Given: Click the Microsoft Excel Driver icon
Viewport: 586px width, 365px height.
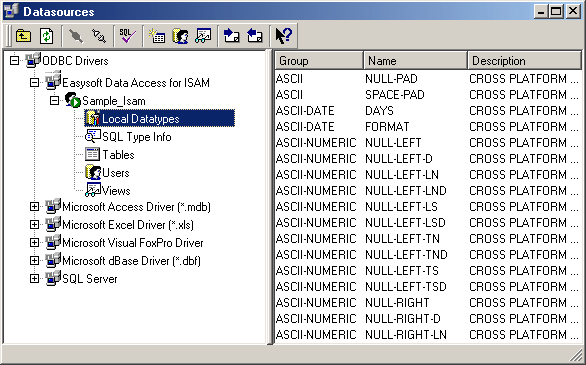Looking at the screenshot, I should click(x=53, y=224).
